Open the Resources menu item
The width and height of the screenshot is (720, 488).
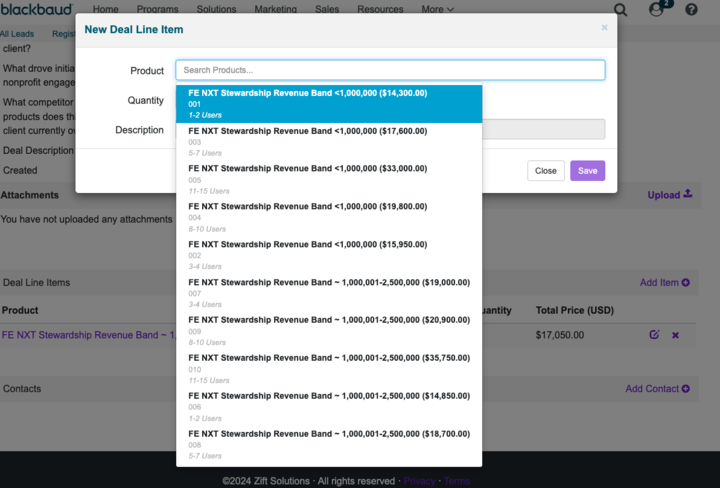pos(380,9)
